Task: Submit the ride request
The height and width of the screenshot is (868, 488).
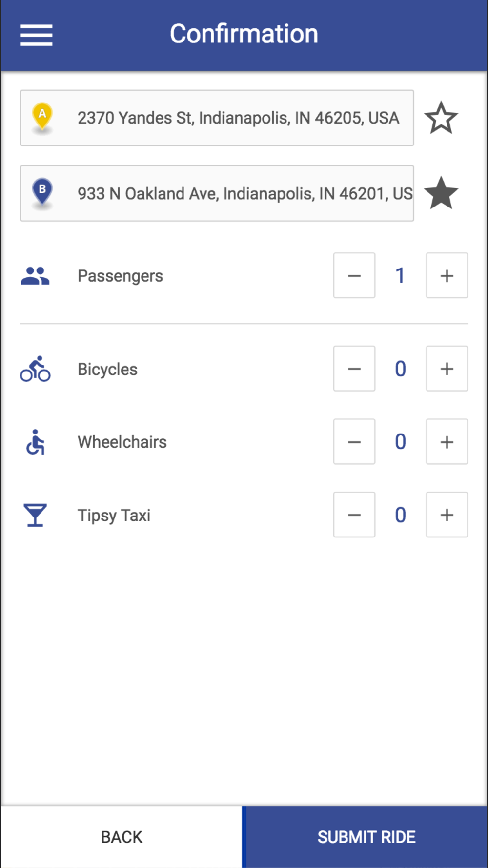Action: [366, 837]
